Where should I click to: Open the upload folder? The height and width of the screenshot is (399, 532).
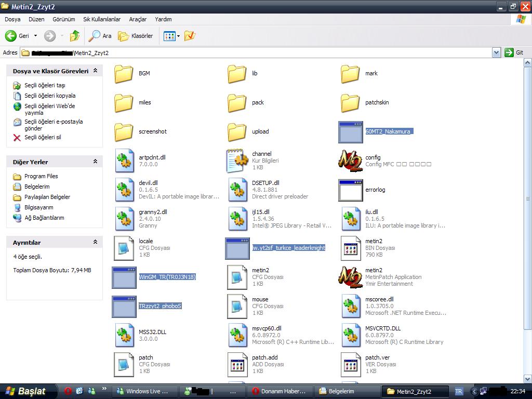click(x=237, y=132)
